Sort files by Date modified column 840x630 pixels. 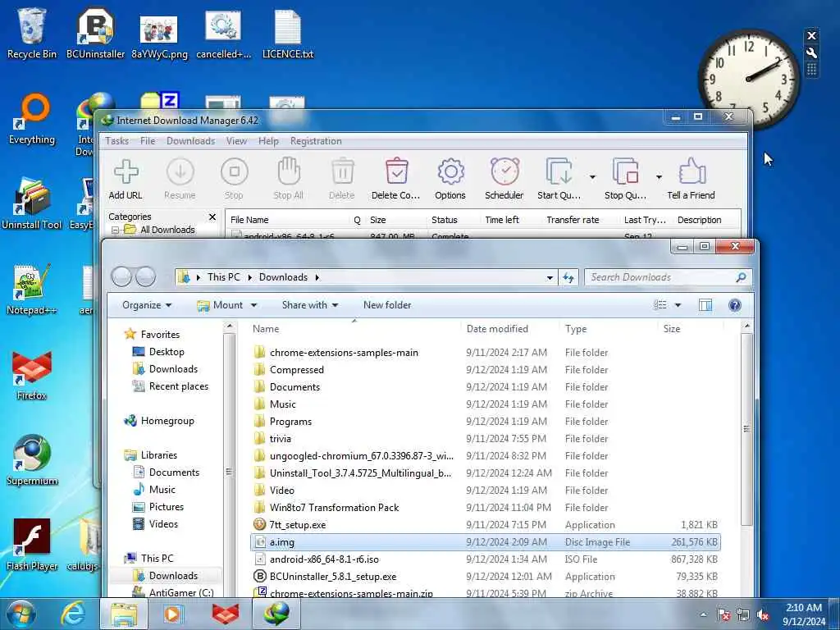[509, 329]
